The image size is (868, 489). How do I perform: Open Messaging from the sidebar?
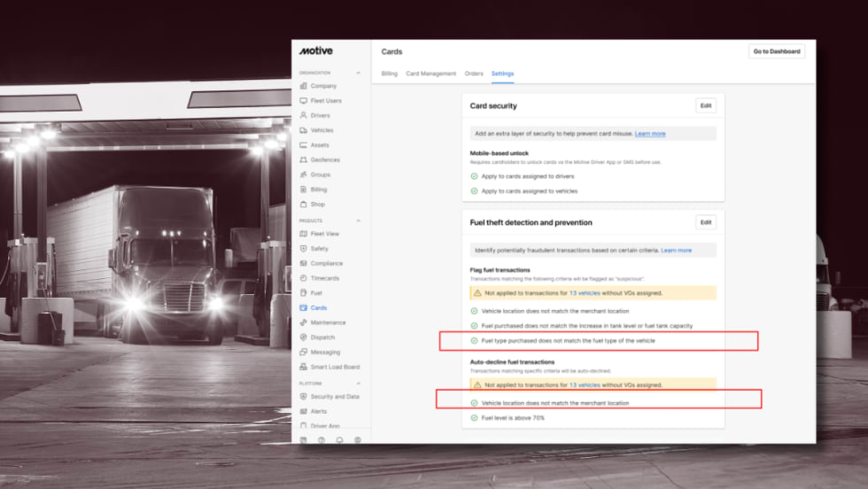(325, 353)
